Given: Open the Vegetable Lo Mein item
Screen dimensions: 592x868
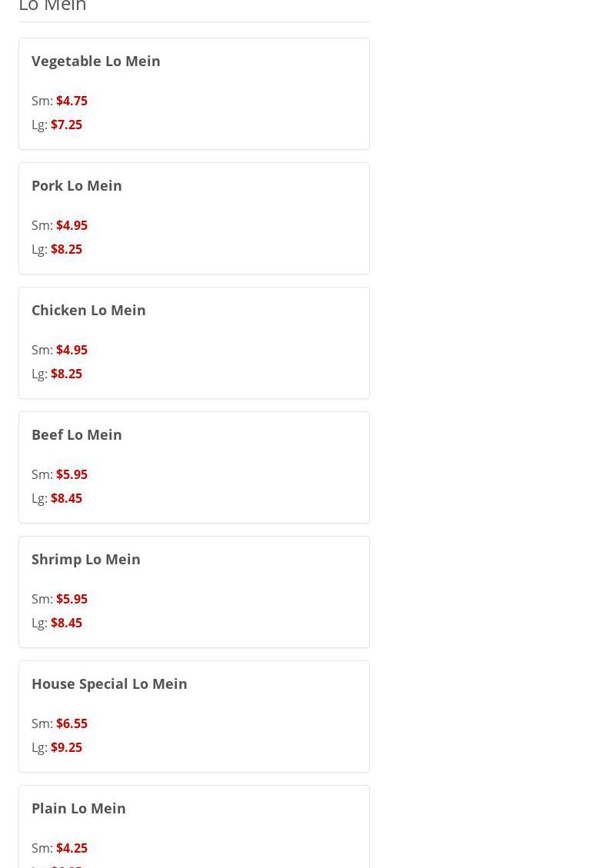Looking at the screenshot, I should click(x=96, y=61).
